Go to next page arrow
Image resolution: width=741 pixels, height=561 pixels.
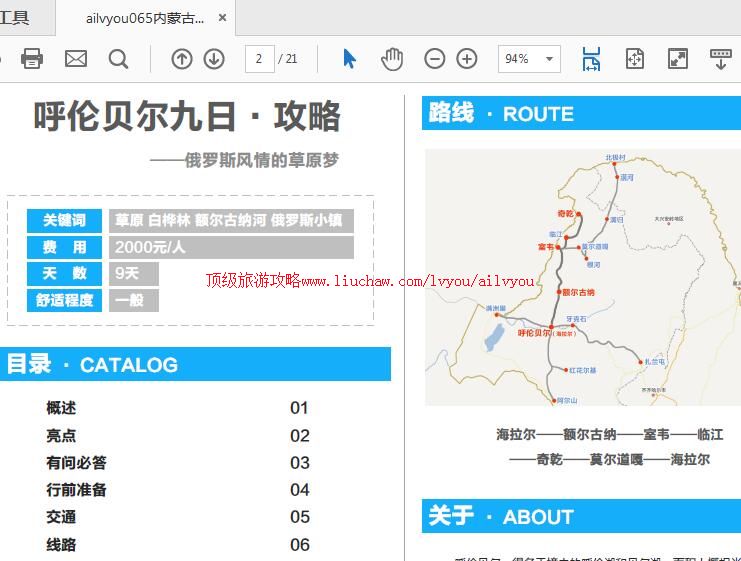214,59
